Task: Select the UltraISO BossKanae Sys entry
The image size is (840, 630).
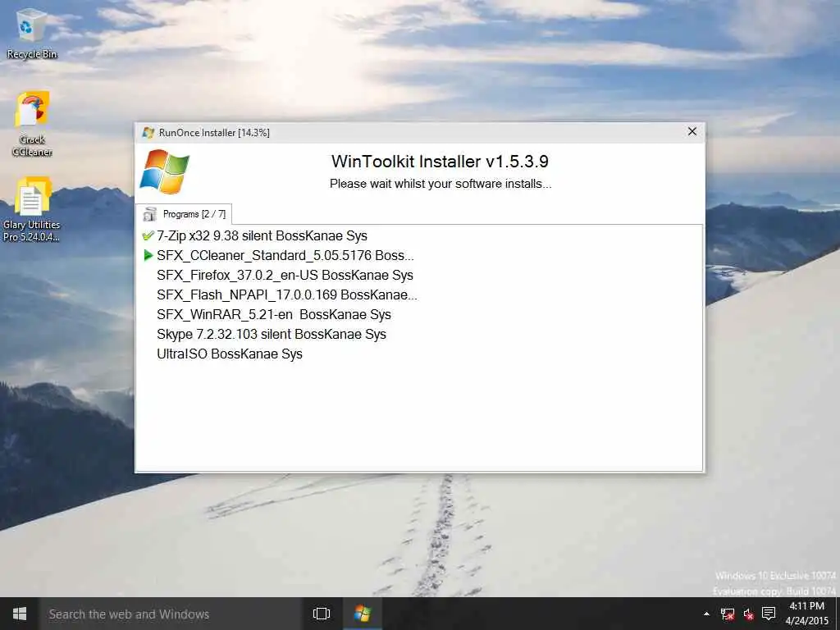Action: click(x=230, y=354)
